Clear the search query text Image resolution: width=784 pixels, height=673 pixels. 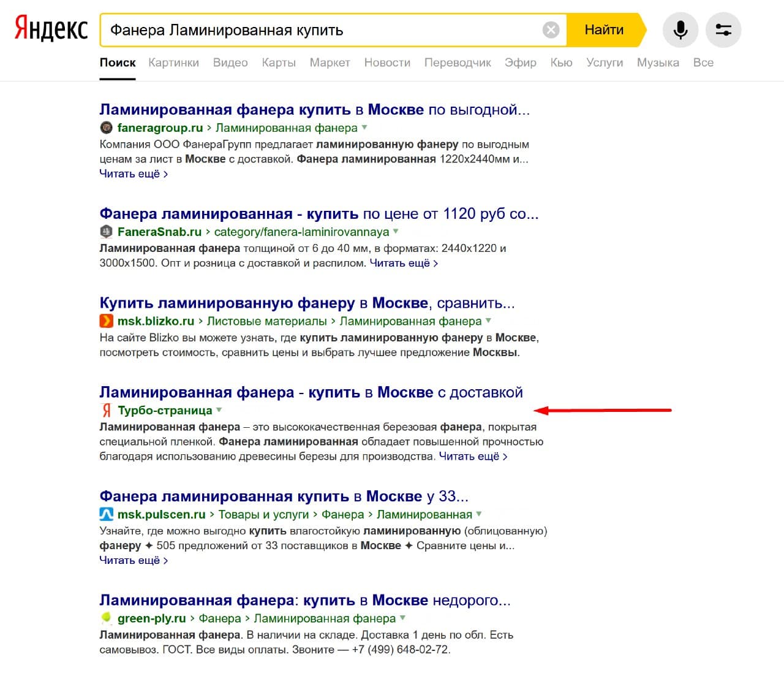point(551,30)
